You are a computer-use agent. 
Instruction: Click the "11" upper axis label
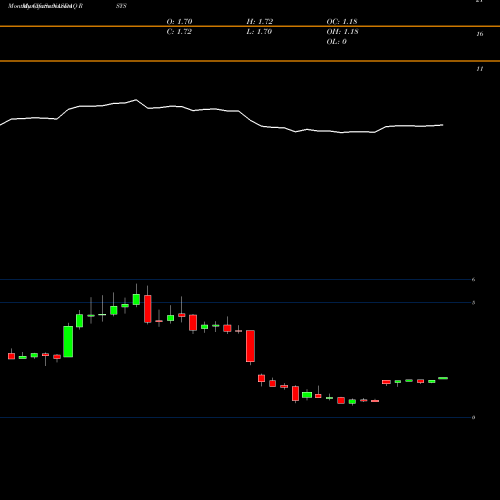pyautogui.click(x=480, y=69)
